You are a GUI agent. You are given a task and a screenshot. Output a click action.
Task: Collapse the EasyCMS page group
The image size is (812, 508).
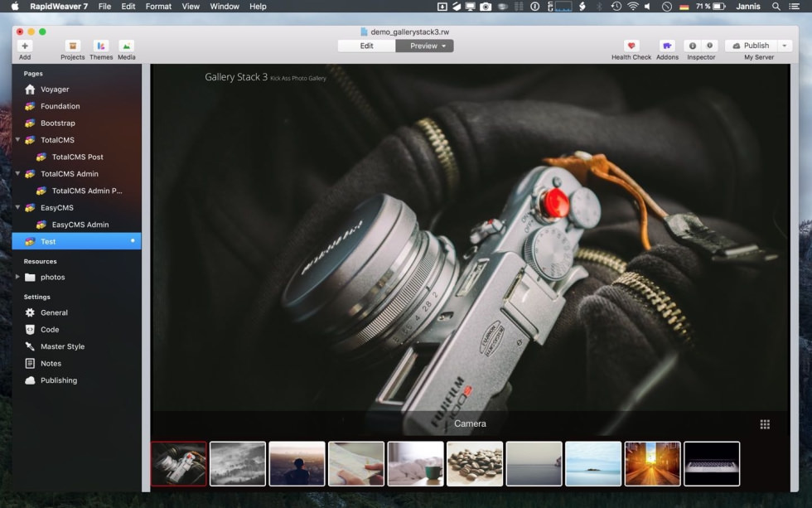coord(17,207)
